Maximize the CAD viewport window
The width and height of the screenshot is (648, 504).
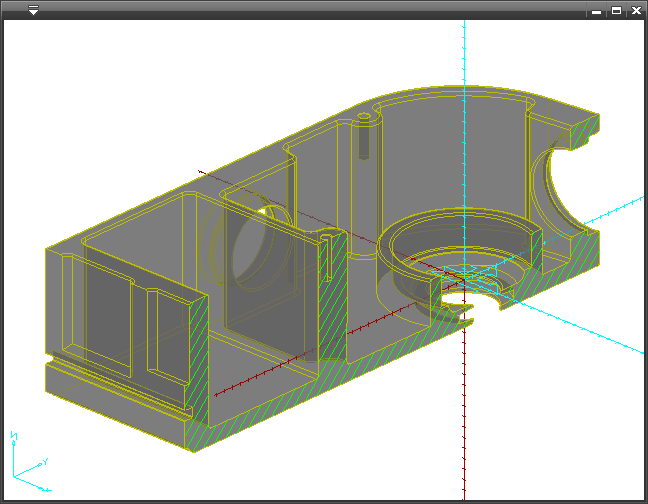click(616, 10)
